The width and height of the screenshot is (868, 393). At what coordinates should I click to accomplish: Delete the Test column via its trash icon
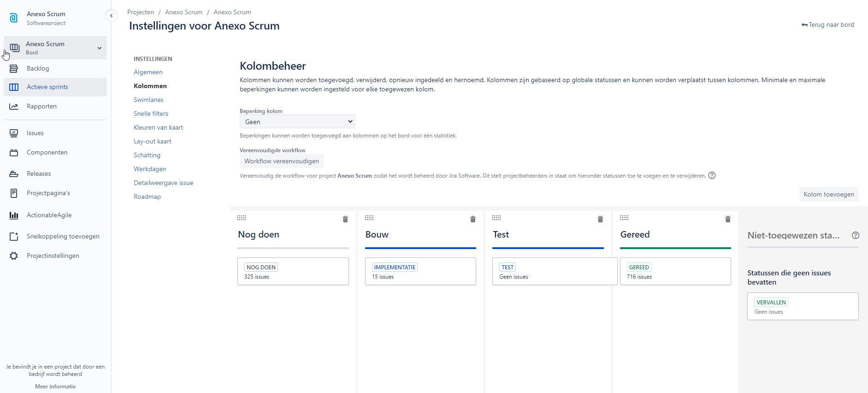(x=600, y=219)
